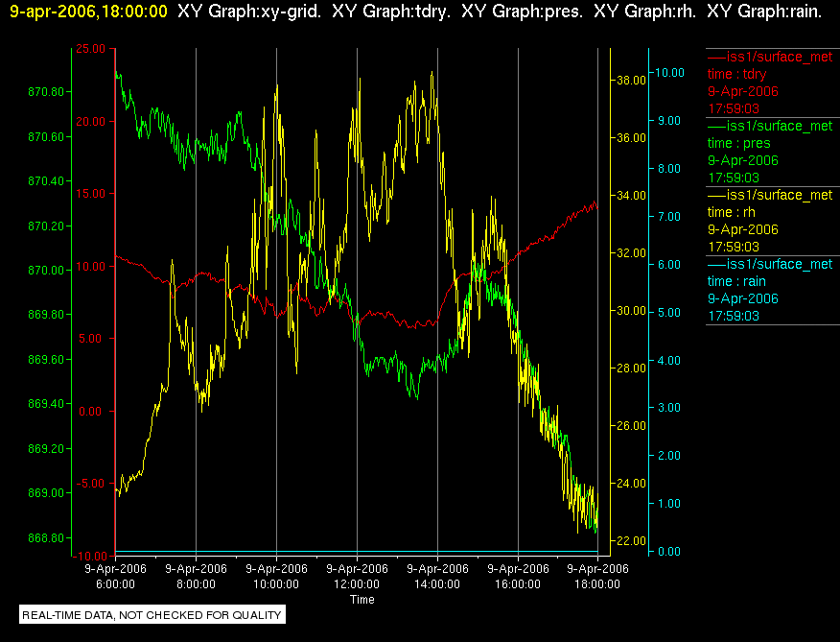Click the yellow humidity value 26.00
This screenshot has width=840, height=642.
[x=632, y=425]
